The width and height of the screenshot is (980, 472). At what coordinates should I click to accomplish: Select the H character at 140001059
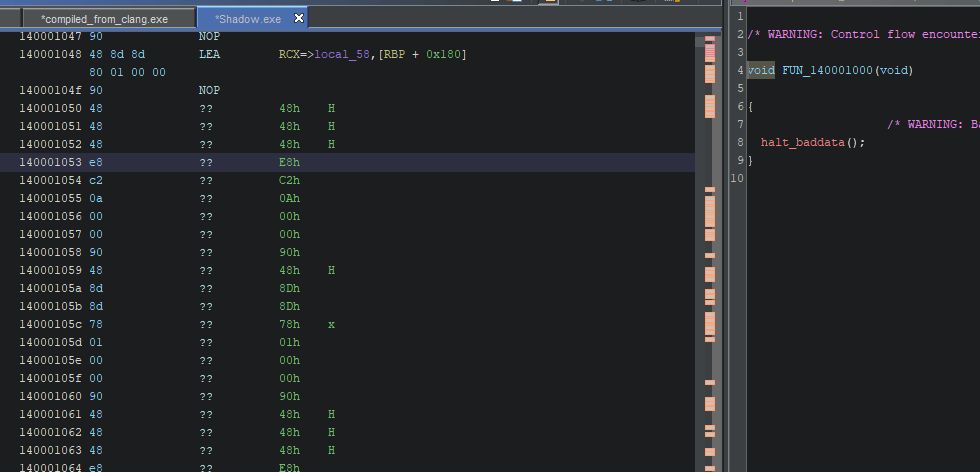click(331, 271)
